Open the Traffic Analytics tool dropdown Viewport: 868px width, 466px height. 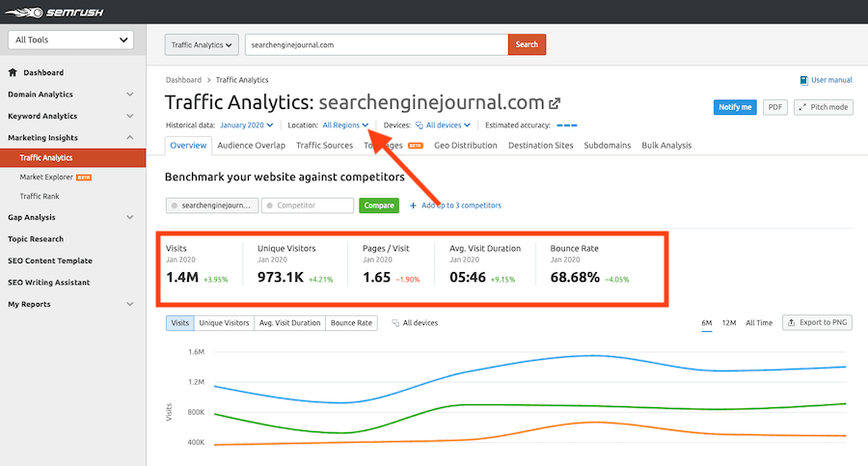click(x=202, y=45)
